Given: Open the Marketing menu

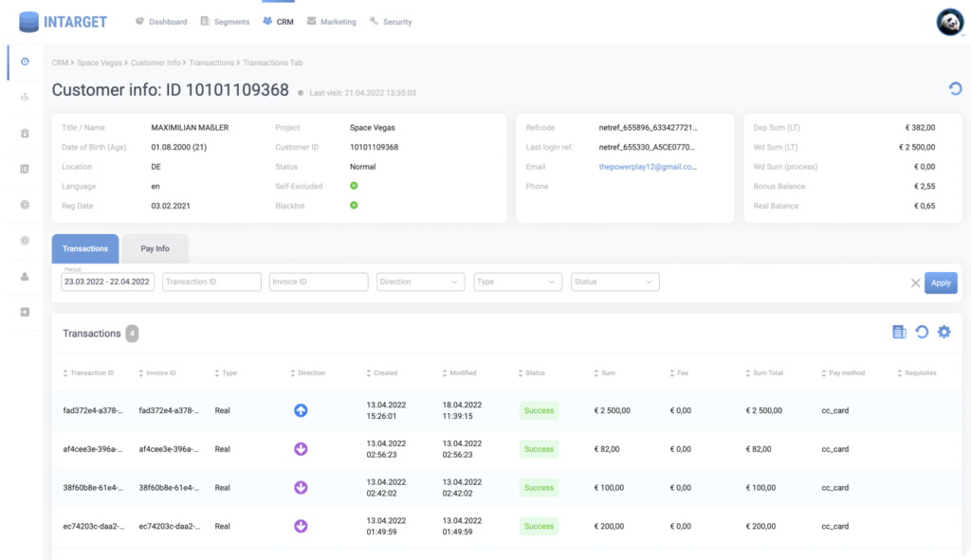Looking at the screenshot, I should pyautogui.click(x=331, y=22).
